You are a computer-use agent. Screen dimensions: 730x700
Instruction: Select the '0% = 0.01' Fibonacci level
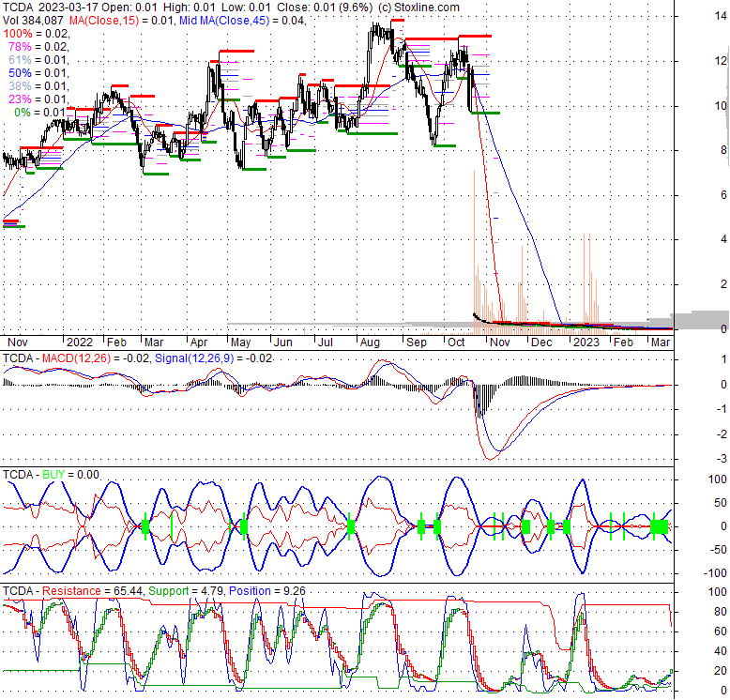click(x=40, y=113)
